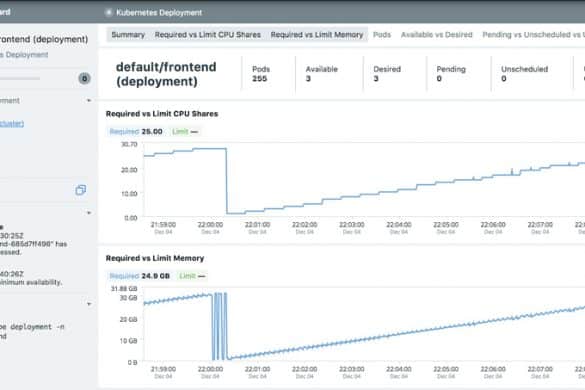Click the describe deployment command text
This screenshot has height=390, width=585.
point(32,331)
